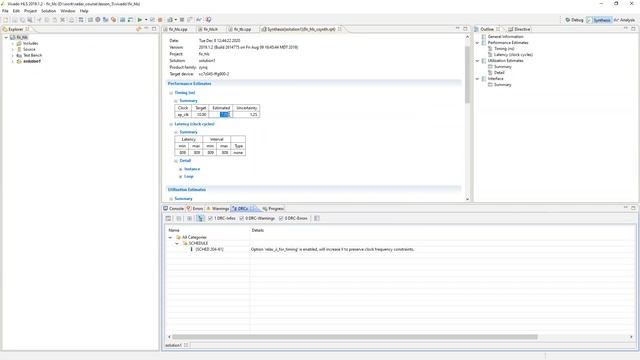Maximize the Outline panel

pyautogui.click(x=633, y=29)
